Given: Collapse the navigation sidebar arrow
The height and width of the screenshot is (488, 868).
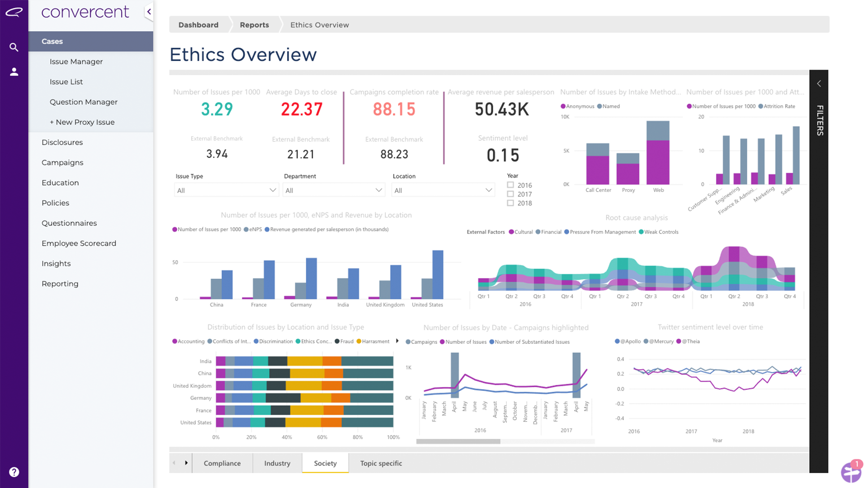Looking at the screenshot, I should click(149, 12).
